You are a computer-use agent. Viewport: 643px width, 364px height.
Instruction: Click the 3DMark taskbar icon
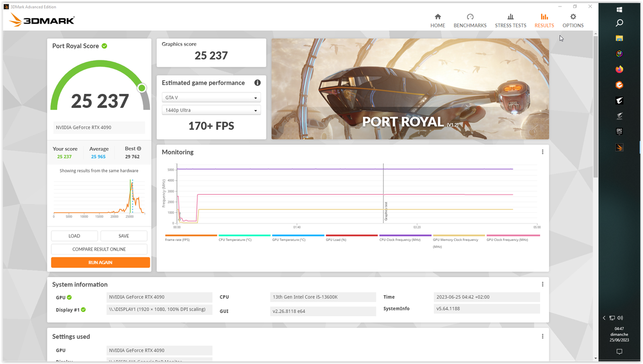[x=619, y=148]
